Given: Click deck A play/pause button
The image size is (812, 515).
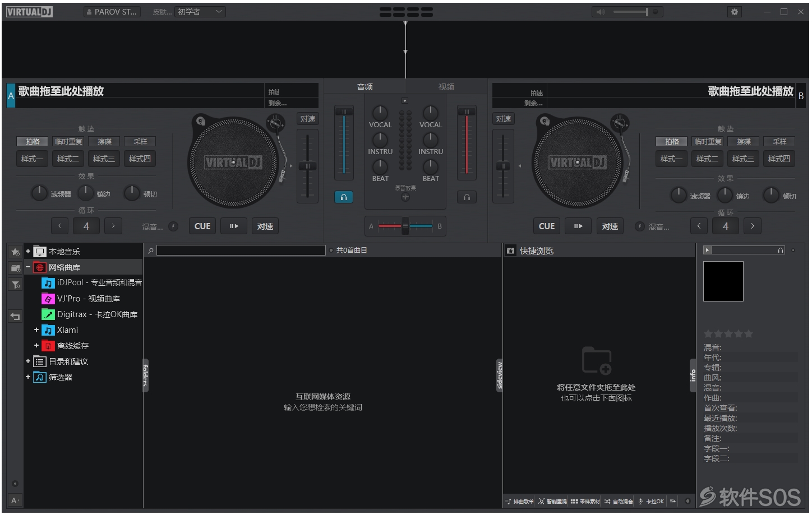Looking at the screenshot, I should click(x=234, y=226).
